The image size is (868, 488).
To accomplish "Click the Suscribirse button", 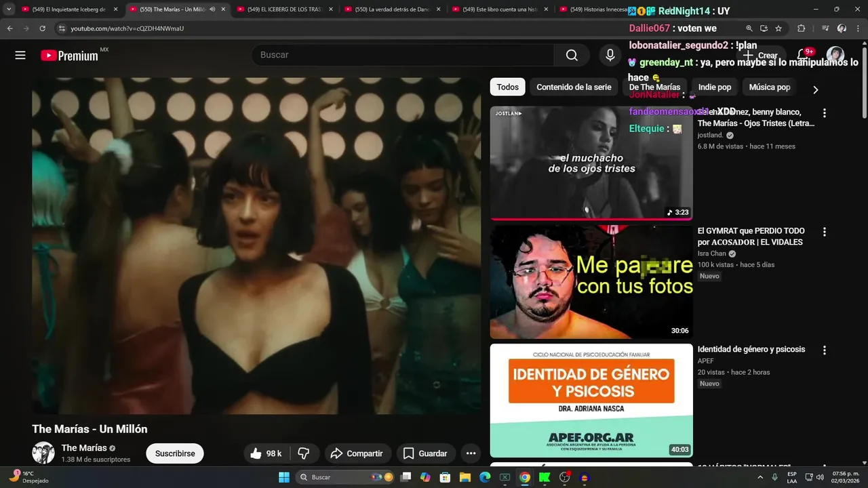I will [x=175, y=453].
